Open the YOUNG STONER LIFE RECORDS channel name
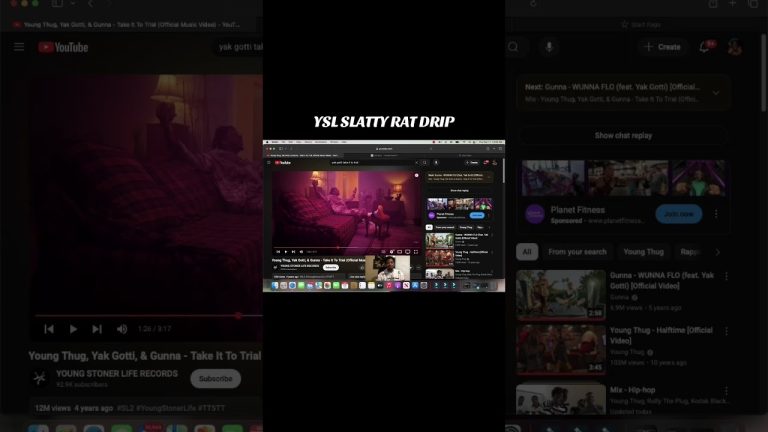 point(117,374)
